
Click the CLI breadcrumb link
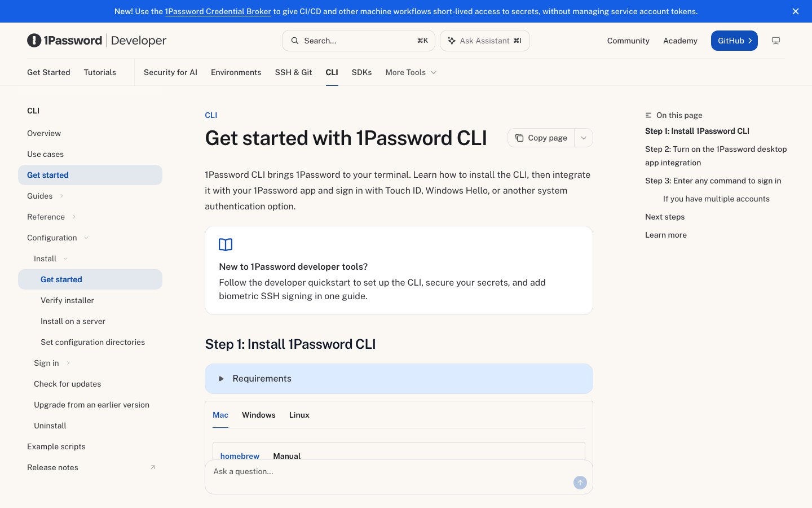pos(211,115)
